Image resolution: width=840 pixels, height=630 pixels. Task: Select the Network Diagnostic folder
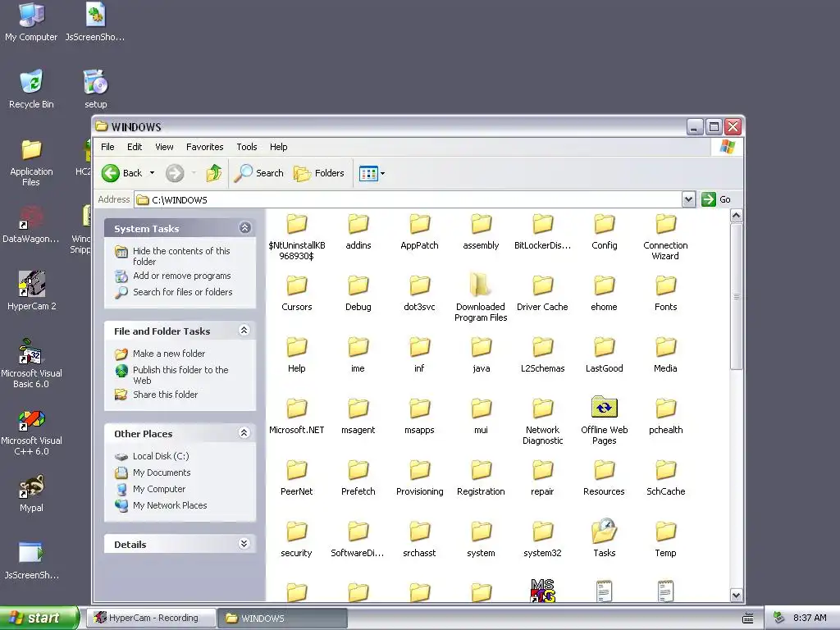(542, 422)
